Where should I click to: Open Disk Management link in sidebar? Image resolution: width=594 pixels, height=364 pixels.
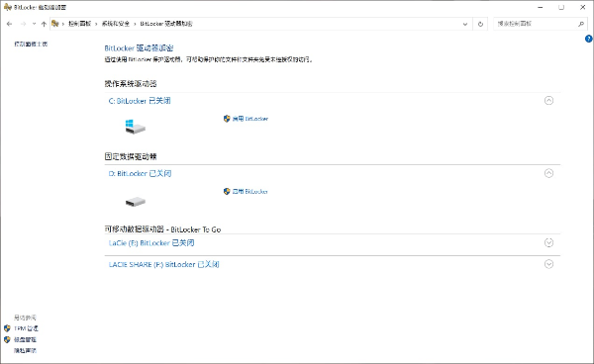(x=25, y=339)
